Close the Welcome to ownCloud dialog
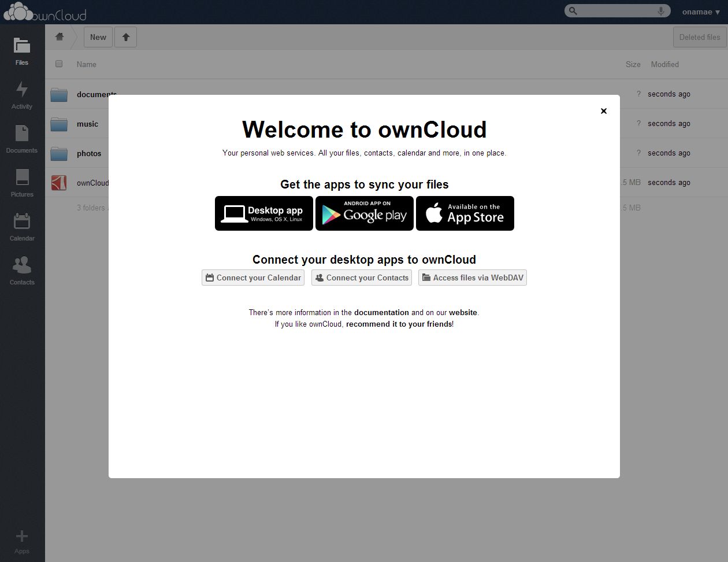 click(x=604, y=111)
